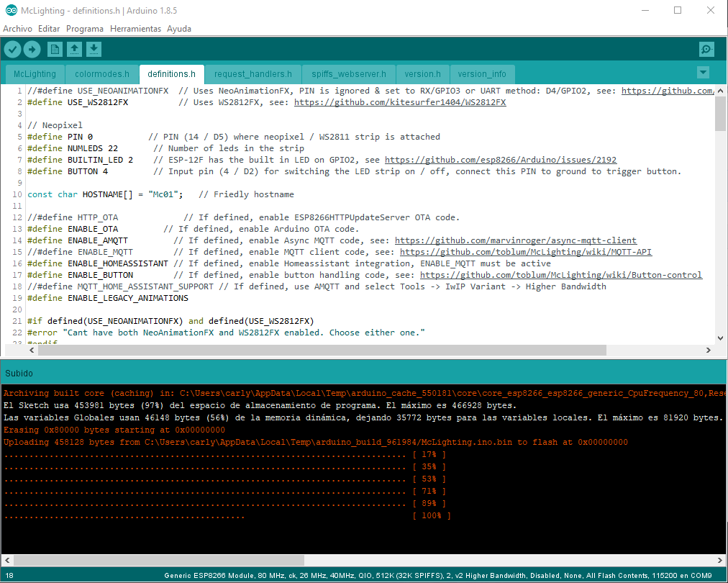
Task: Switch to the colormodes.h tab
Action: 102,74
